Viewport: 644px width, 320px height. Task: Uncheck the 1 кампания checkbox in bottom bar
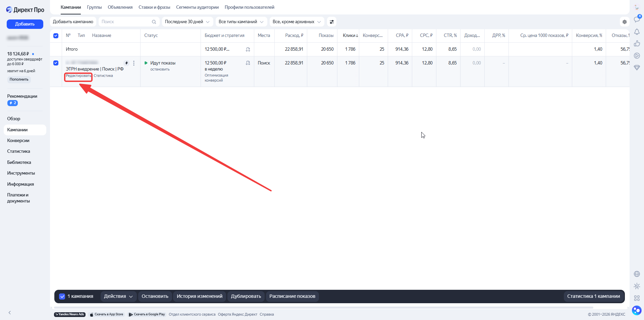pyautogui.click(x=62, y=296)
